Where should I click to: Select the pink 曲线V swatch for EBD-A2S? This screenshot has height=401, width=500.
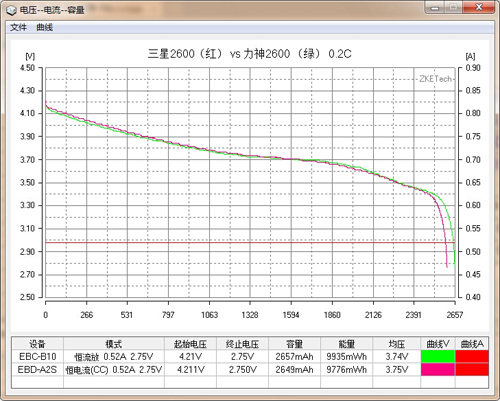438,369
